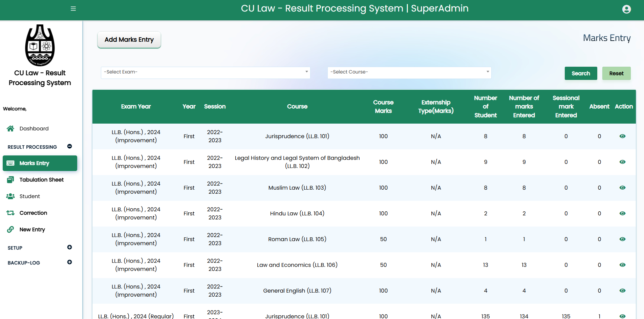Open the user profile avatar icon
This screenshot has height=319, width=644.
pos(626,9)
